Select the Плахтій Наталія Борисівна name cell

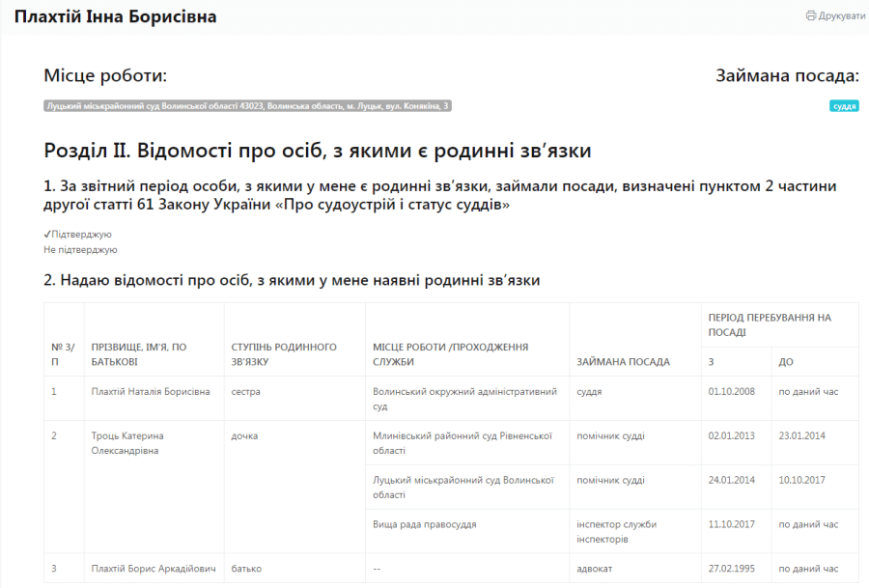(151, 391)
